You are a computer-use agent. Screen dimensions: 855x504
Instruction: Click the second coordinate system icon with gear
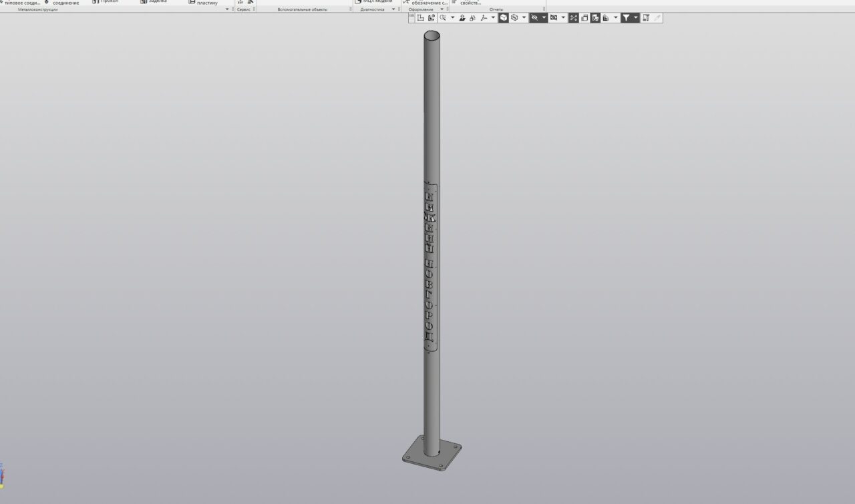pyautogui.click(x=432, y=18)
